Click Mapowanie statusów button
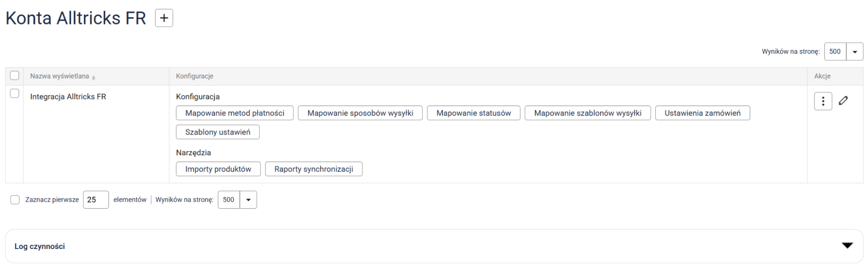Screen dimensions: 868x269 473,113
